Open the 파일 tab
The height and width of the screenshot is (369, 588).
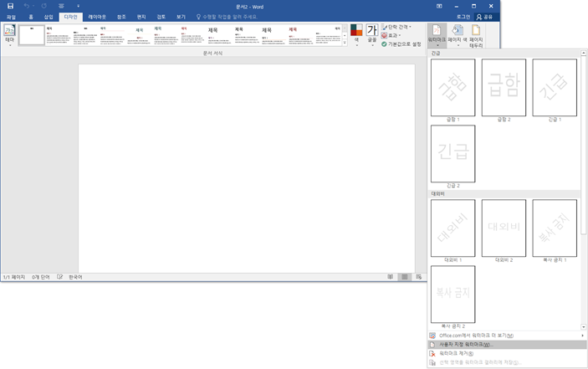(x=11, y=17)
